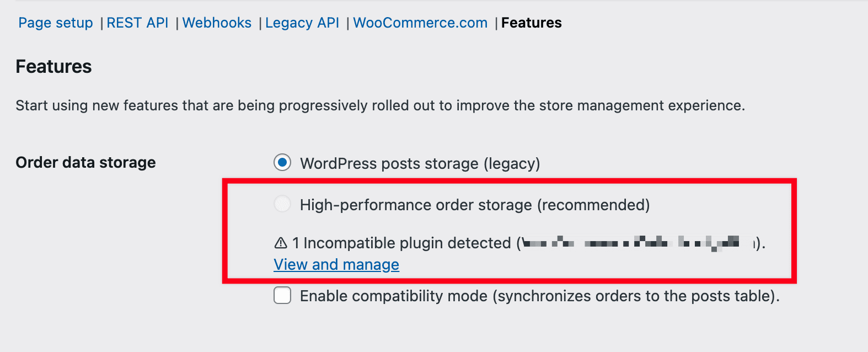The width and height of the screenshot is (868, 352).
Task: Select WordPress posts storage radio button
Action: coord(282,163)
